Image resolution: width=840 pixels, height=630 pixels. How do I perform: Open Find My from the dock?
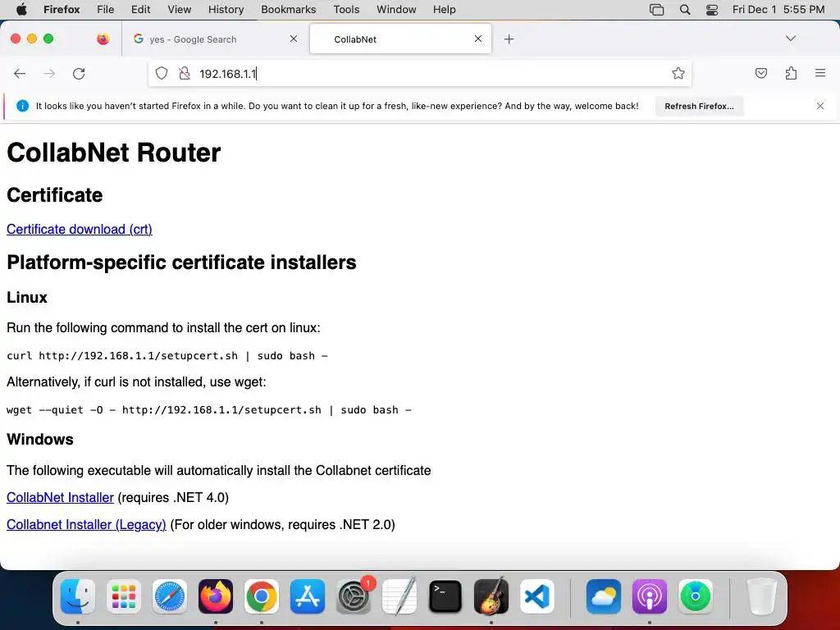[696, 596]
